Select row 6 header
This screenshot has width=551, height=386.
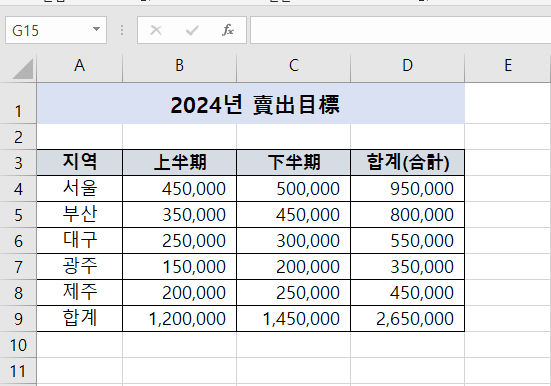[18, 241]
